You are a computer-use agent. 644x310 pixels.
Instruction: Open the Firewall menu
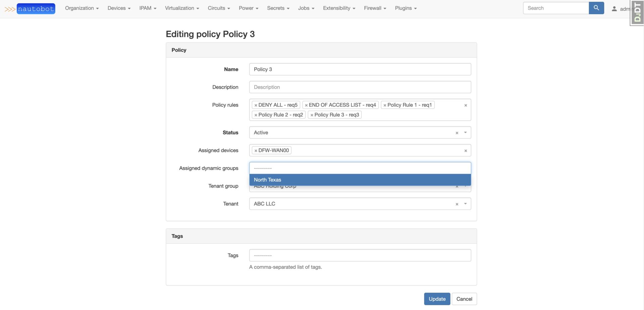375,8
